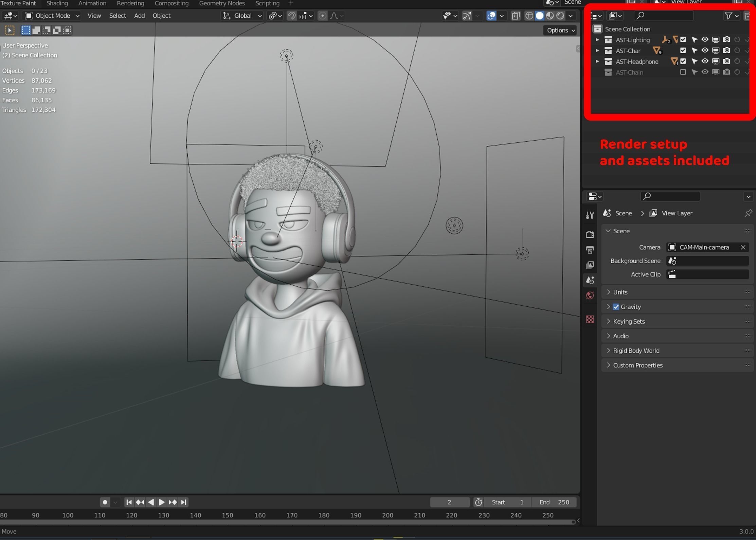Open the Add menu
This screenshot has height=540, width=756.
tap(139, 16)
